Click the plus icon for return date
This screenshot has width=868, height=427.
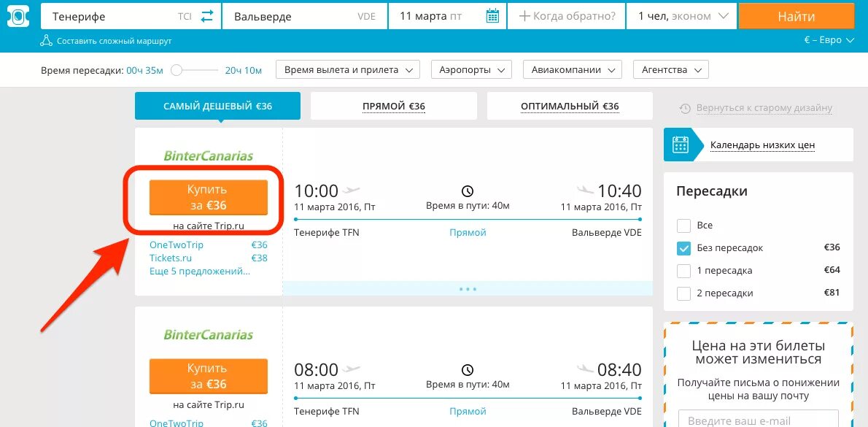click(524, 16)
